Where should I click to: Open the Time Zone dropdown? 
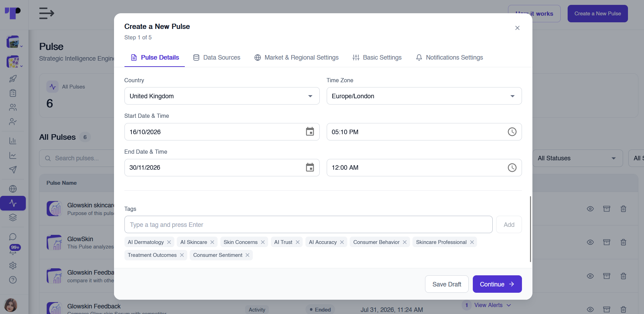click(x=424, y=96)
